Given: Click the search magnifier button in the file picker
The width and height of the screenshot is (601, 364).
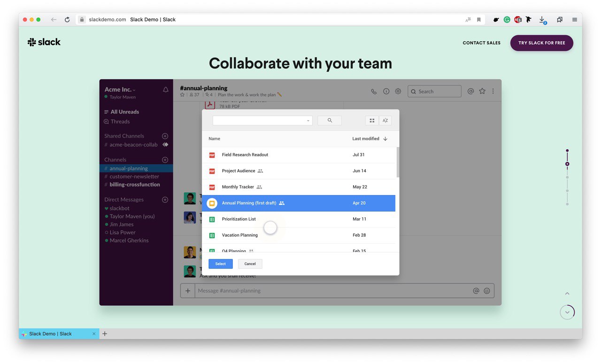Looking at the screenshot, I should point(330,121).
